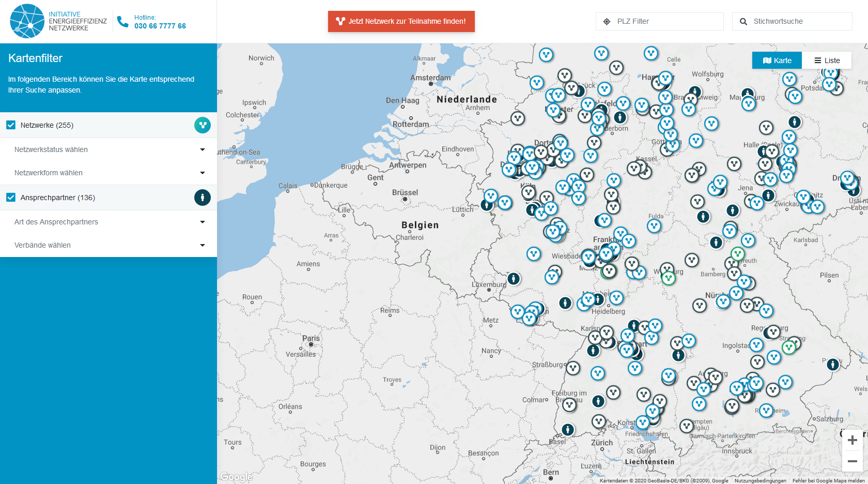Open the Netzwerkform wählen dropdown
This screenshot has height=484, width=868.
(109, 173)
